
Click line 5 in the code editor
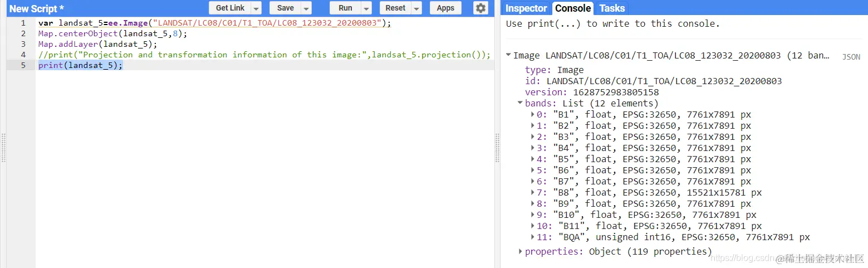pyautogui.click(x=265, y=65)
